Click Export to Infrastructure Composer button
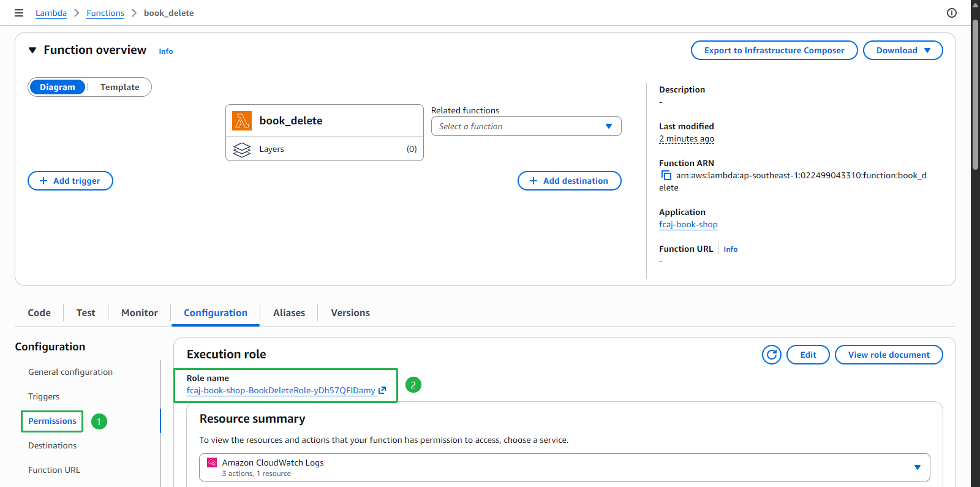 pyautogui.click(x=774, y=50)
